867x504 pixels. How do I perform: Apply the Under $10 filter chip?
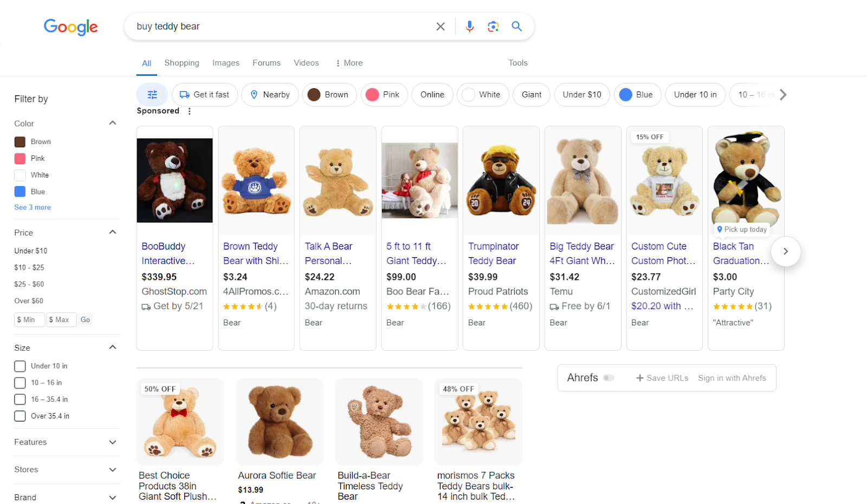point(582,95)
